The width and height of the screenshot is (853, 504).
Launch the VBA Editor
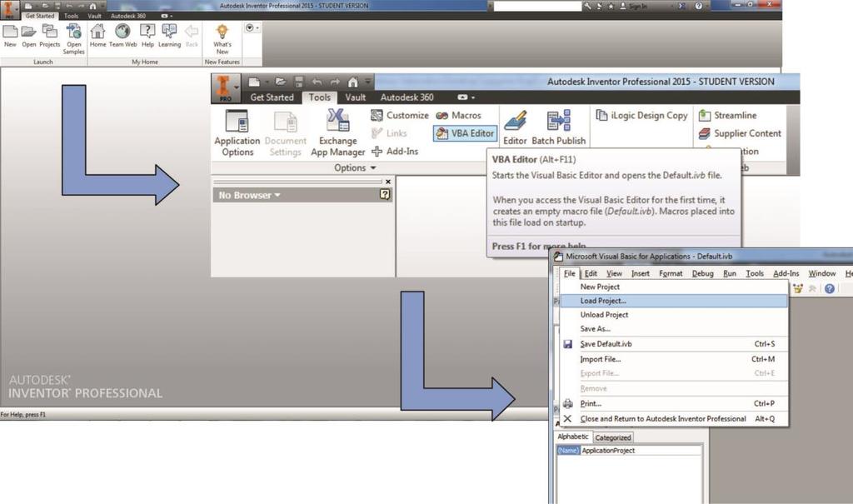point(465,133)
